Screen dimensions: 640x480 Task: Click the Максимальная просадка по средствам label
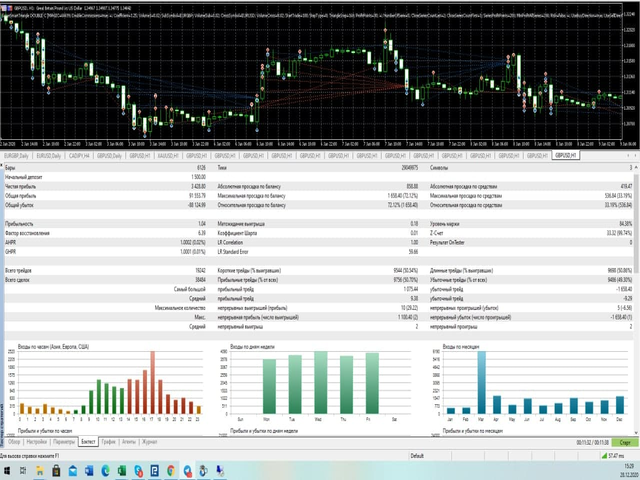[466, 196]
